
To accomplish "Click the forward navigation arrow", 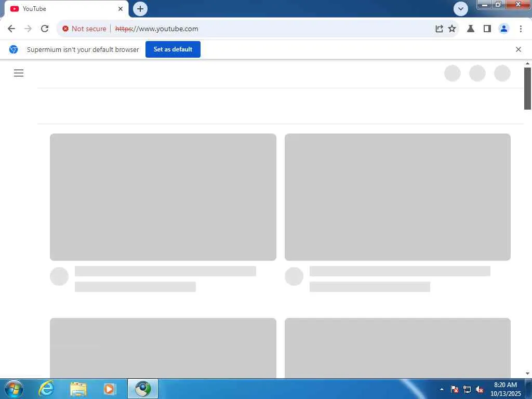I will pos(28,29).
